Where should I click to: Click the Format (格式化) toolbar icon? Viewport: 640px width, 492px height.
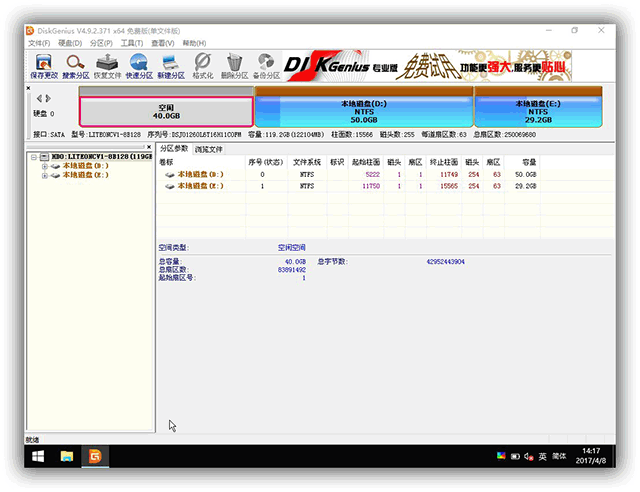tap(202, 66)
